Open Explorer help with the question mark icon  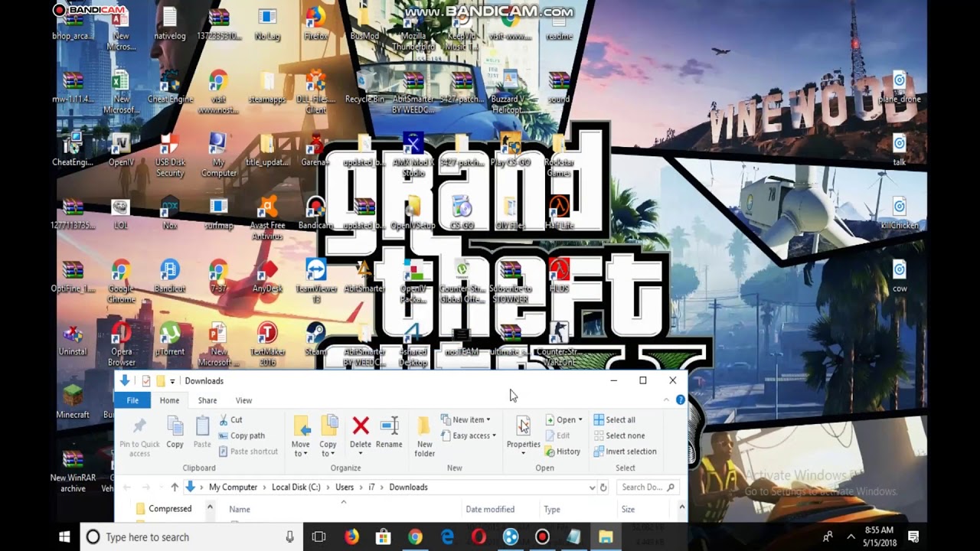coord(680,399)
